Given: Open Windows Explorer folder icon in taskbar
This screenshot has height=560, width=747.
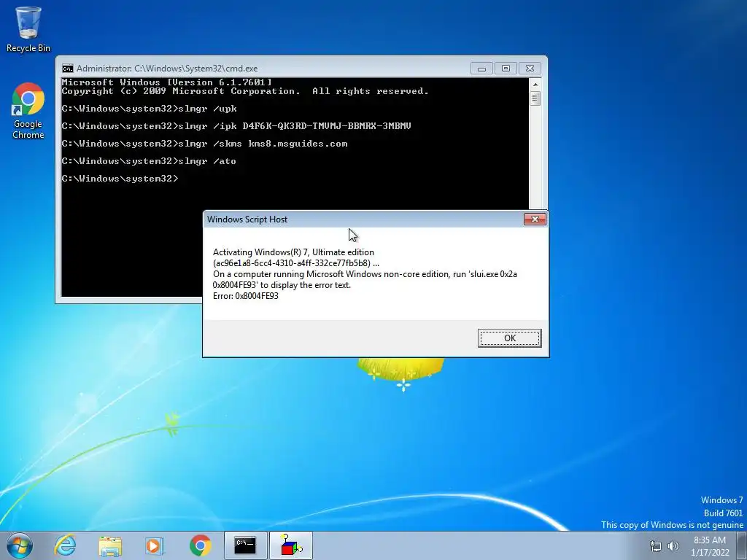Looking at the screenshot, I should (x=110, y=545).
